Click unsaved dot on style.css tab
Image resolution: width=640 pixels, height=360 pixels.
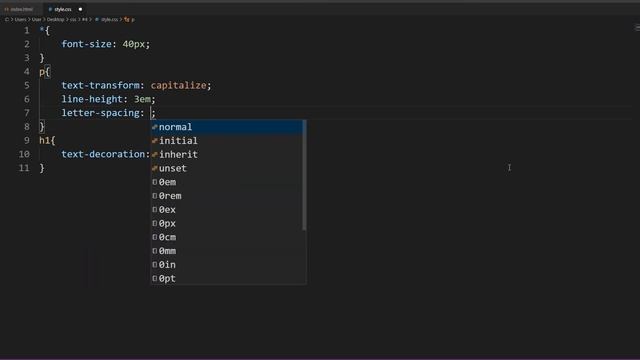(x=80, y=9)
